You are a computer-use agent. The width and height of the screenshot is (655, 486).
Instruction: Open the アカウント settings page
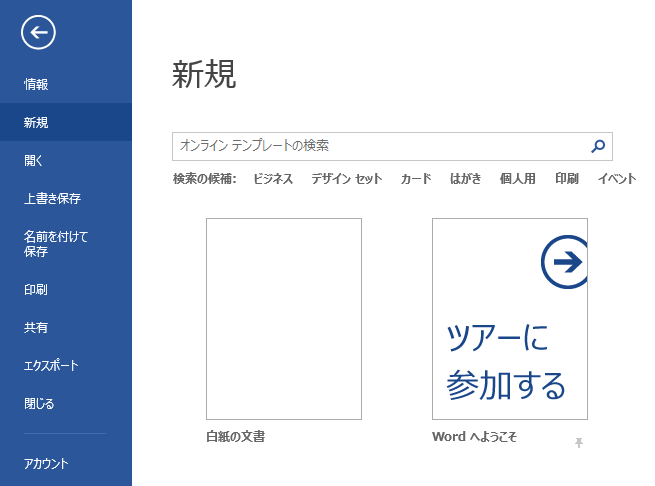47,463
